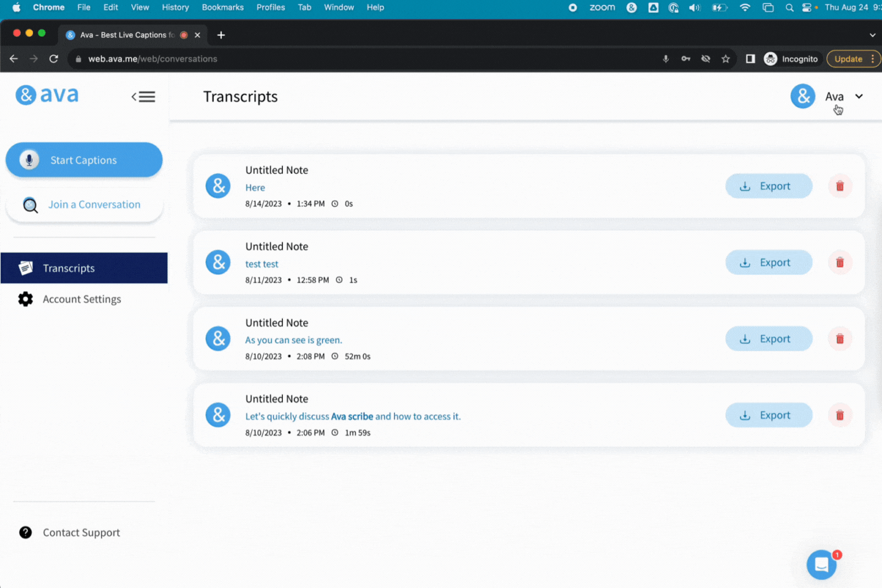Open the chat support bubble
The height and width of the screenshot is (588, 882).
[x=821, y=565]
